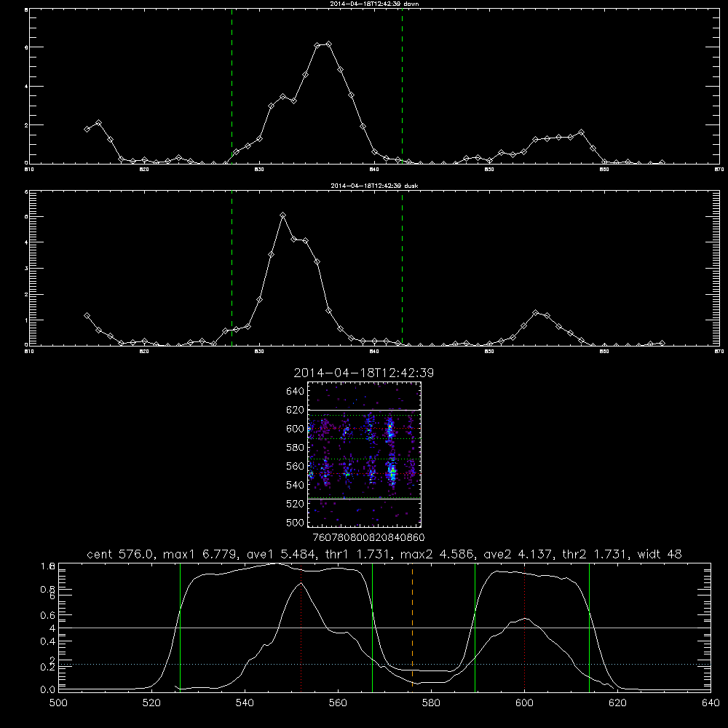The image size is (728, 728).
Task: Click the right green dashed line in dusk plot
Action: (402, 269)
